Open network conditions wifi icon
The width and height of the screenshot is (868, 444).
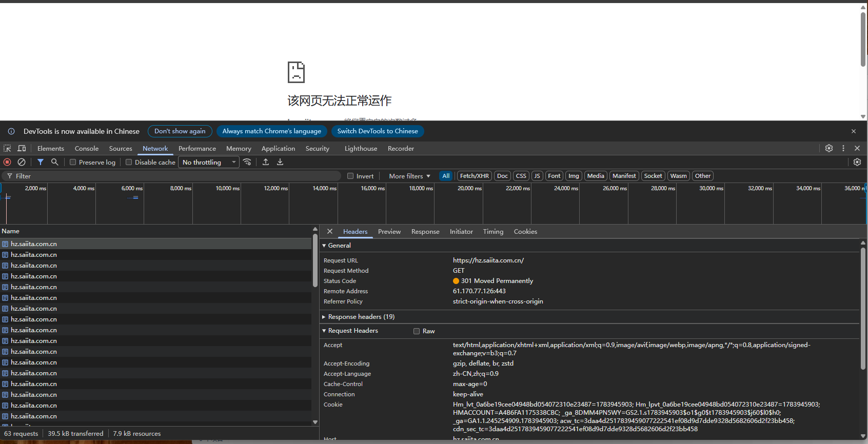(247, 162)
